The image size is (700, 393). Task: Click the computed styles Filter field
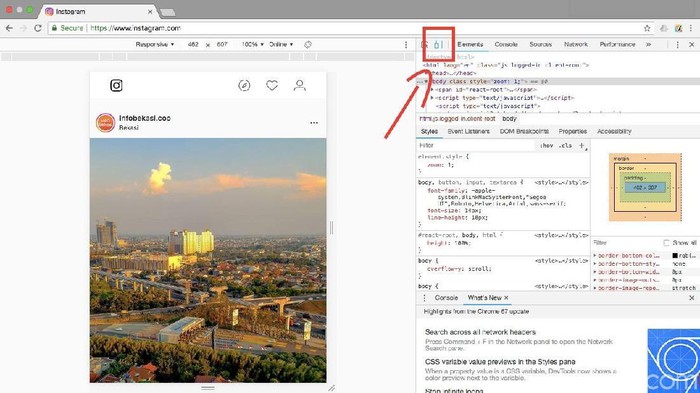(625, 243)
